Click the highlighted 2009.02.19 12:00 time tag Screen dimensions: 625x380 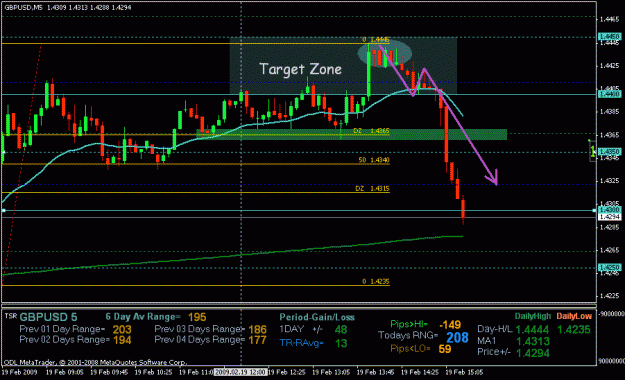click(240, 372)
